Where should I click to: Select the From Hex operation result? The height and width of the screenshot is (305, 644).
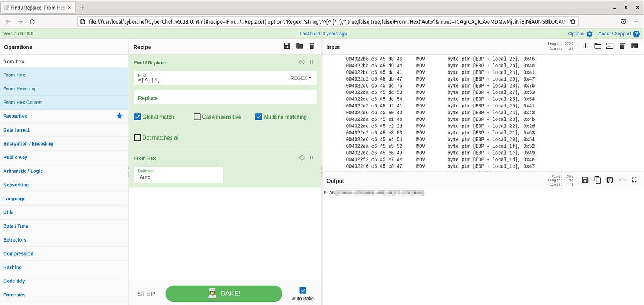coord(64,75)
